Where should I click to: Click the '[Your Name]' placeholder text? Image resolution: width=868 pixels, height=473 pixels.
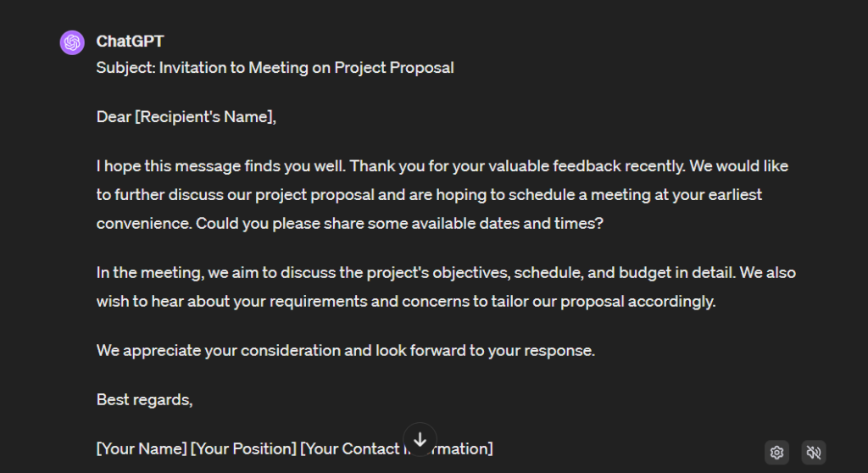142,448
